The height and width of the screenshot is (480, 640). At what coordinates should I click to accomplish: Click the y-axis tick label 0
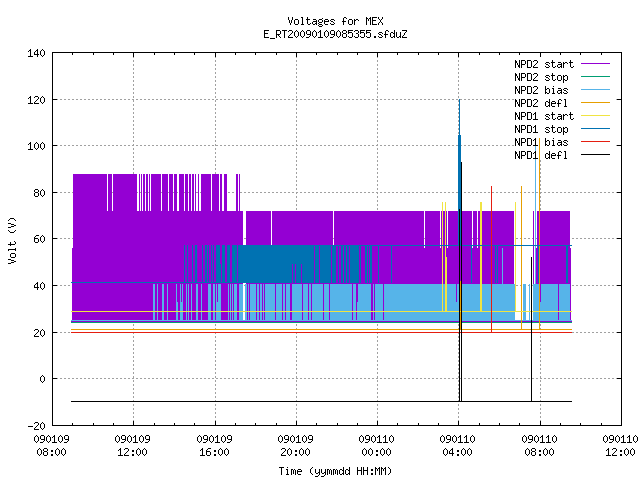[42, 379]
